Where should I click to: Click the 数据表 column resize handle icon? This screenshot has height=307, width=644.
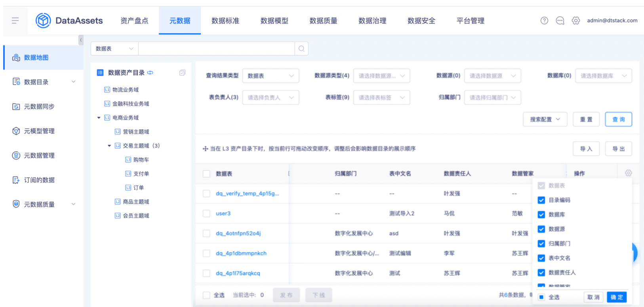tap(289, 173)
